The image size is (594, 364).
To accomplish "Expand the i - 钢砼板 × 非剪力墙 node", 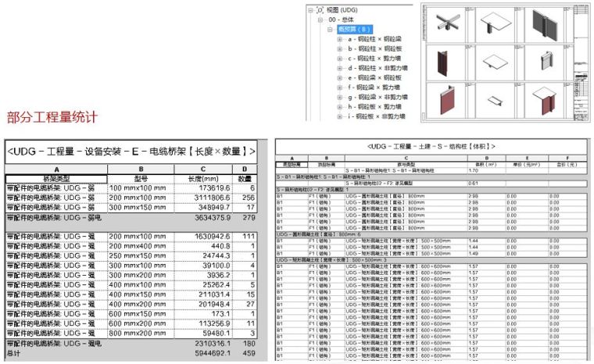I will pos(340,116).
